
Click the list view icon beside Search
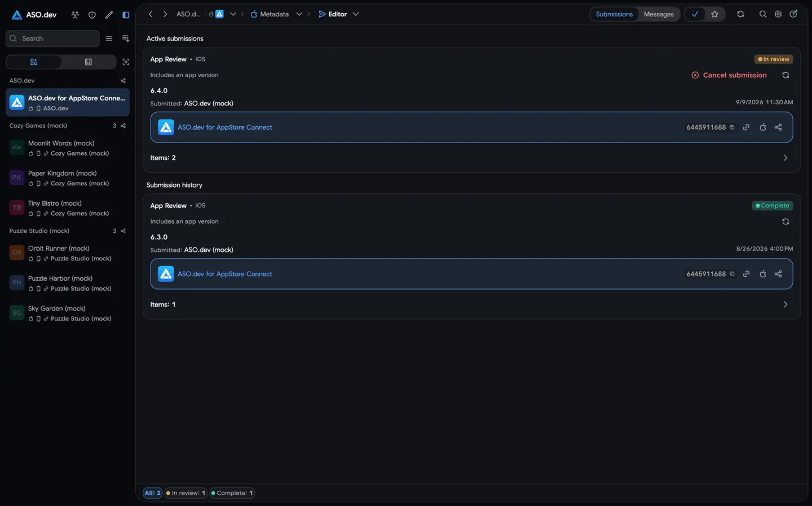click(x=109, y=38)
